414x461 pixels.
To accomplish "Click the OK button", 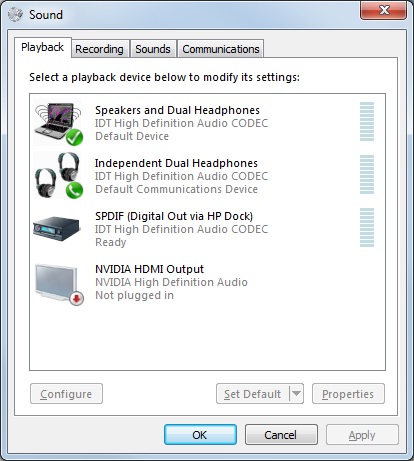I will point(200,435).
